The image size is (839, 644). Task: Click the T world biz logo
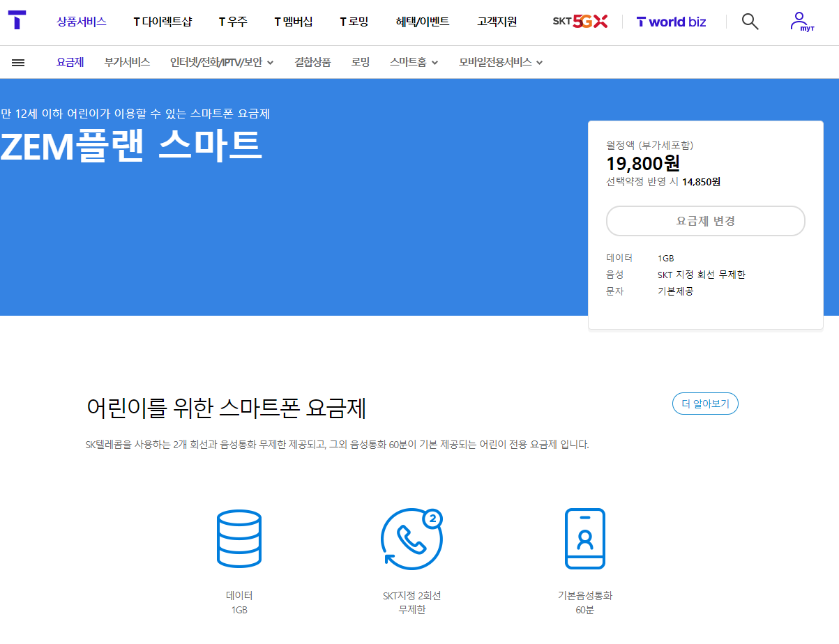click(671, 22)
